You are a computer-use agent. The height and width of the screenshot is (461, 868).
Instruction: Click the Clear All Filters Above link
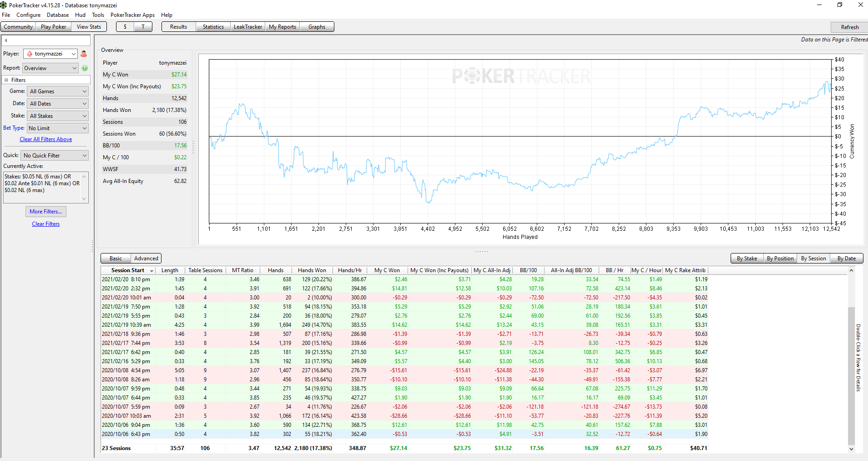pyautogui.click(x=46, y=139)
